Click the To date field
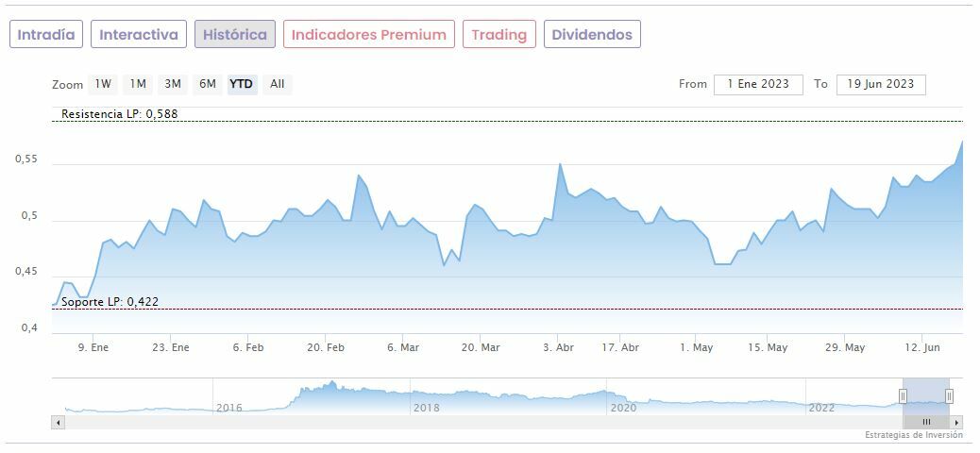This screenshot has height=453, width=980. [x=881, y=84]
